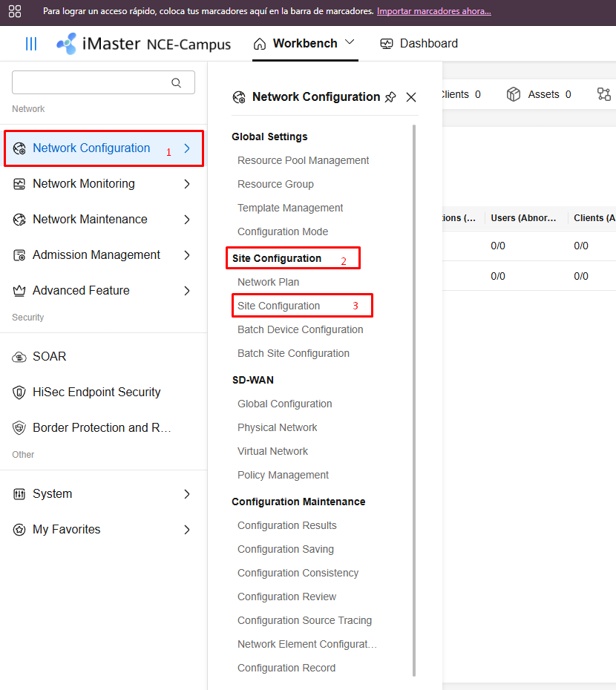
Task: Click the Assets cube icon
Action: pos(514,94)
